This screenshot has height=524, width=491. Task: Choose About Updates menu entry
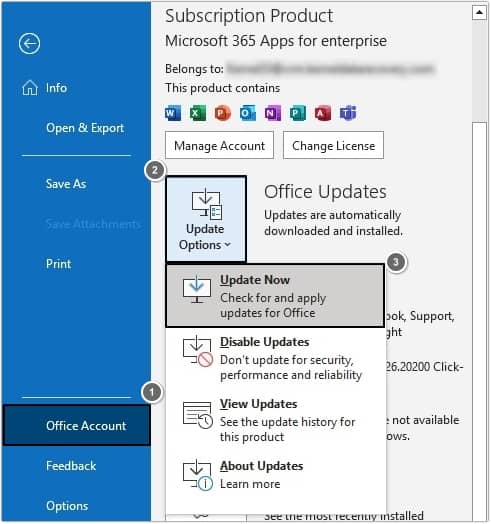tap(275, 475)
